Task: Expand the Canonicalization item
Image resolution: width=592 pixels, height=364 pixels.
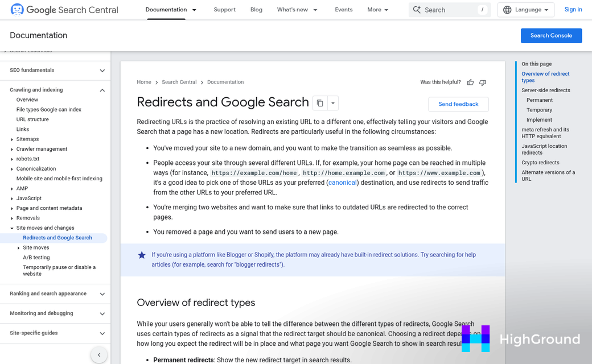Action: (x=12, y=169)
